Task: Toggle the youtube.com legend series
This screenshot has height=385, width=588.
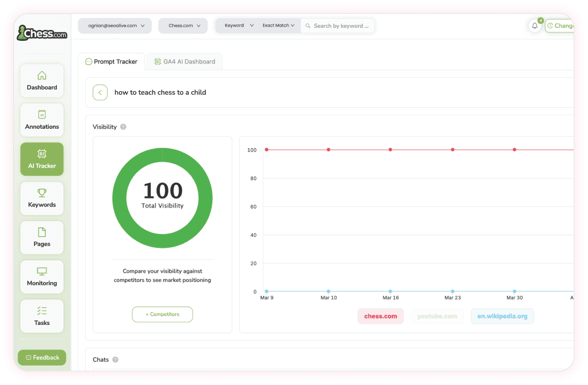Action: [437, 316]
